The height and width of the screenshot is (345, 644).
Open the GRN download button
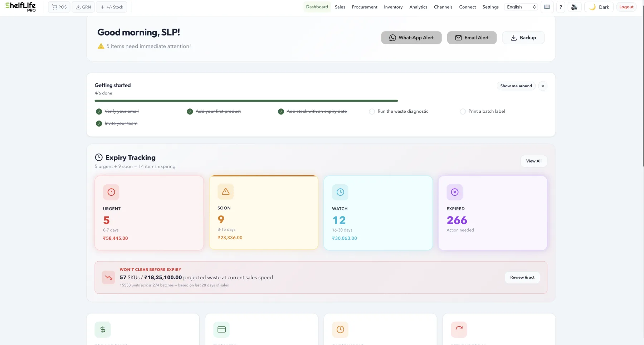click(x=83, y=7)
